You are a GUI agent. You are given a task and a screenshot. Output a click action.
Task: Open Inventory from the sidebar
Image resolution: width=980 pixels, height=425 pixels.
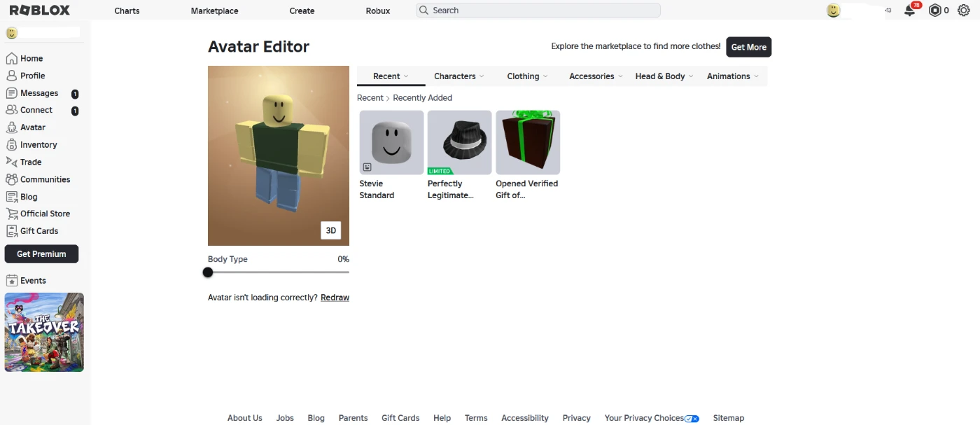coord(38,145)
